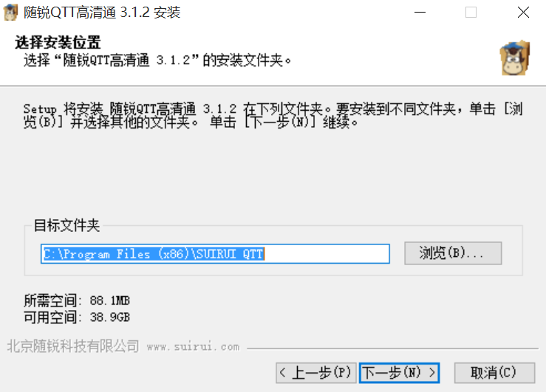Click the Setup instructions paragraph
This screenshot has width=546, height=392.
[273, 115]
